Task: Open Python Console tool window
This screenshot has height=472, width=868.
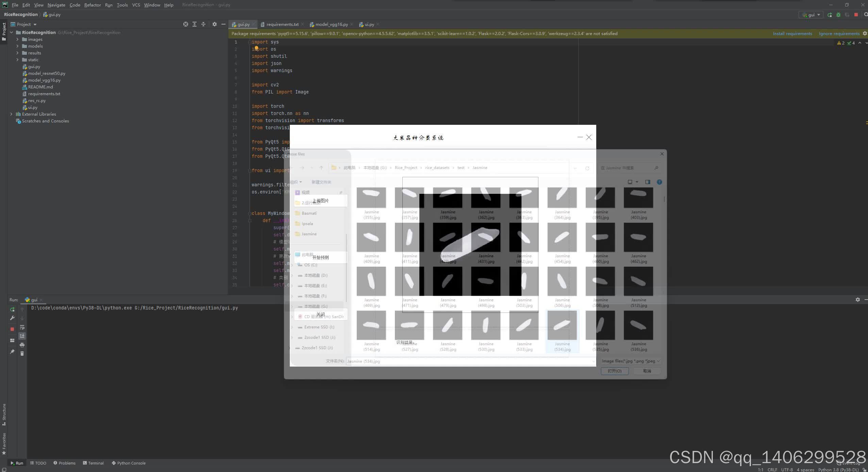Action: [129, 463]
